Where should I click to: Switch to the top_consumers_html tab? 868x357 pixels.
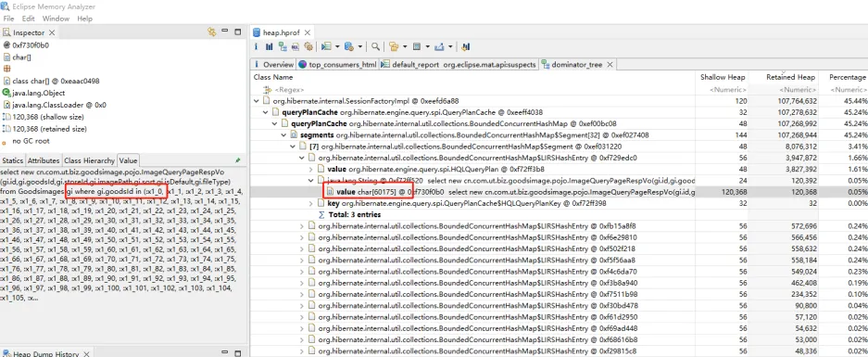[338, 65]
